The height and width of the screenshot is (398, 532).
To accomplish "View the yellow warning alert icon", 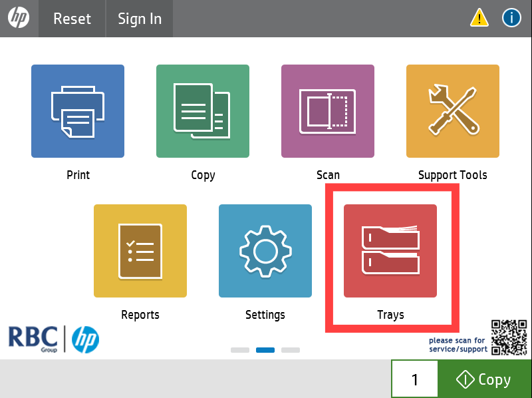I will [479, 18].
